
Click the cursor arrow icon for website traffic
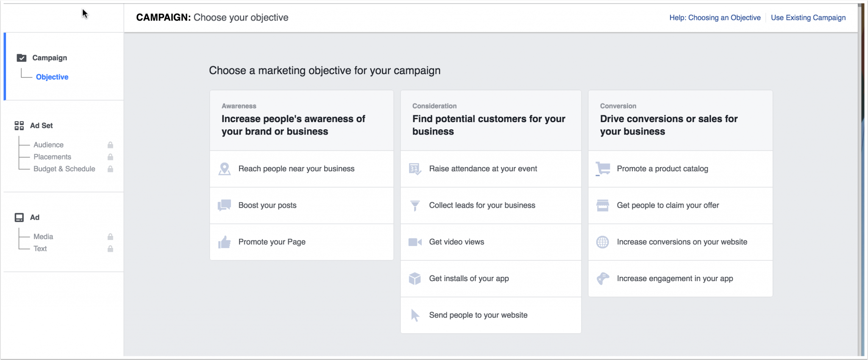click(x=415, y=315)
